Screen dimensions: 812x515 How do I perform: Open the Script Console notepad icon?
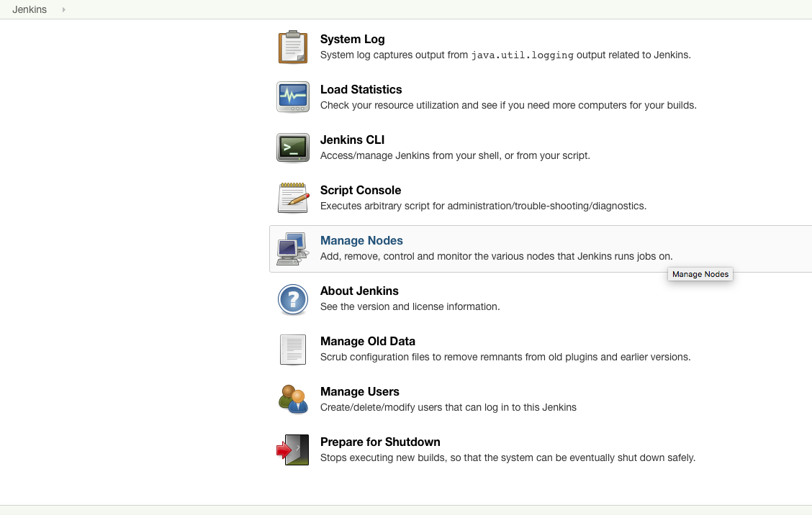tap(293, 198)
